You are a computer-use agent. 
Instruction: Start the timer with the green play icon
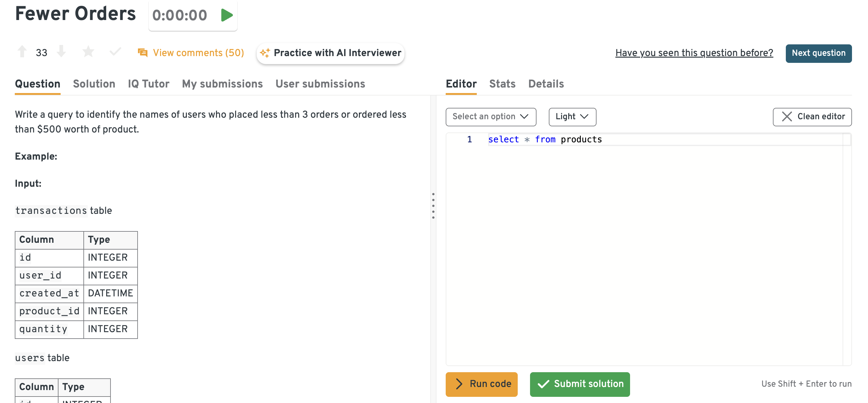[x=227, y=15]
